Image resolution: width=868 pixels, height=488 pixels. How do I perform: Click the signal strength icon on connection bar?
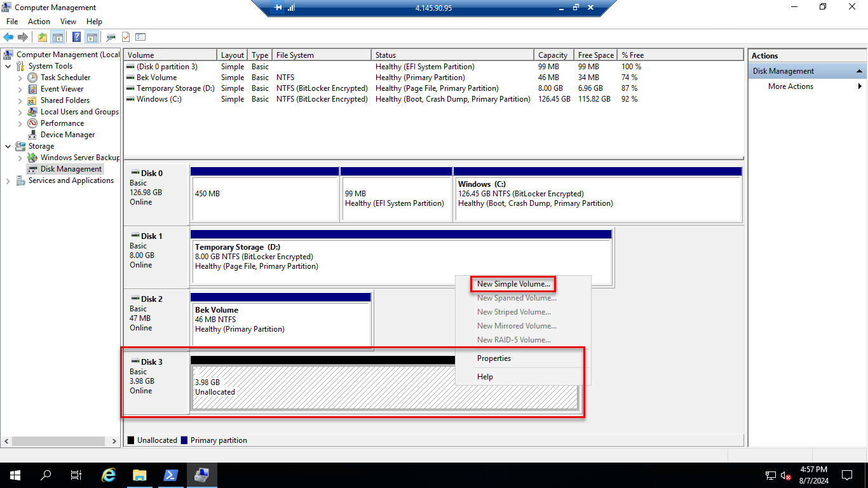coord(291,8)
